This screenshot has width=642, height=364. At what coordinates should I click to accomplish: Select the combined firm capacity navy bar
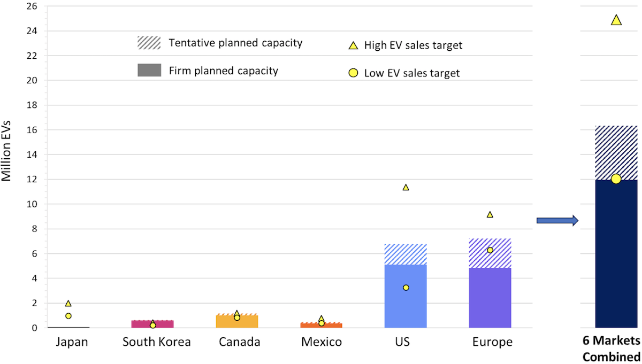616,254
